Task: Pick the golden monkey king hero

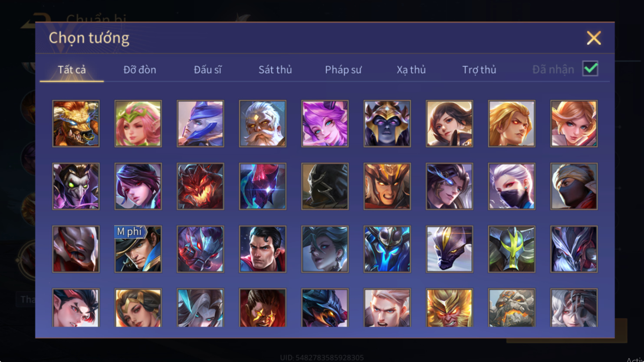Action: [x=449, y=308]
